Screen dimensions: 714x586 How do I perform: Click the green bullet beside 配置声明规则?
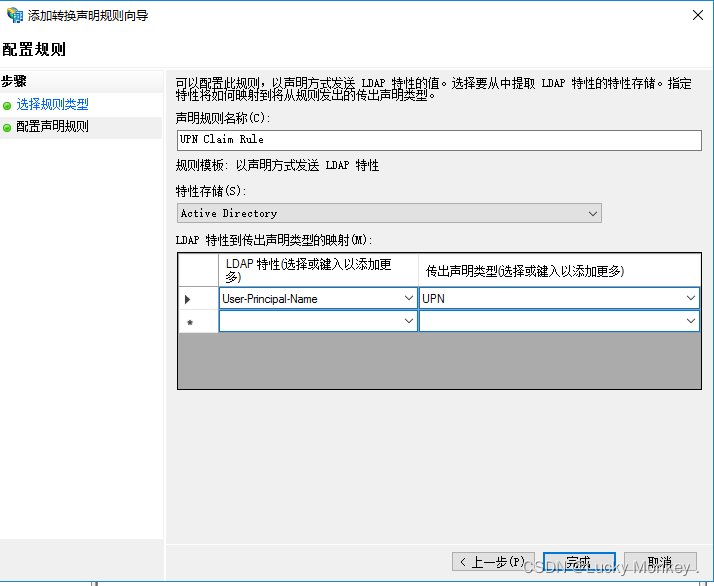coord(7,128)
